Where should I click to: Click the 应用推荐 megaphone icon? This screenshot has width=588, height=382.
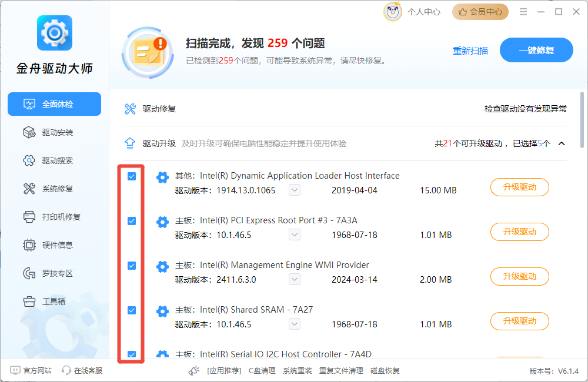pyautogui.click(x=194, y=371)
